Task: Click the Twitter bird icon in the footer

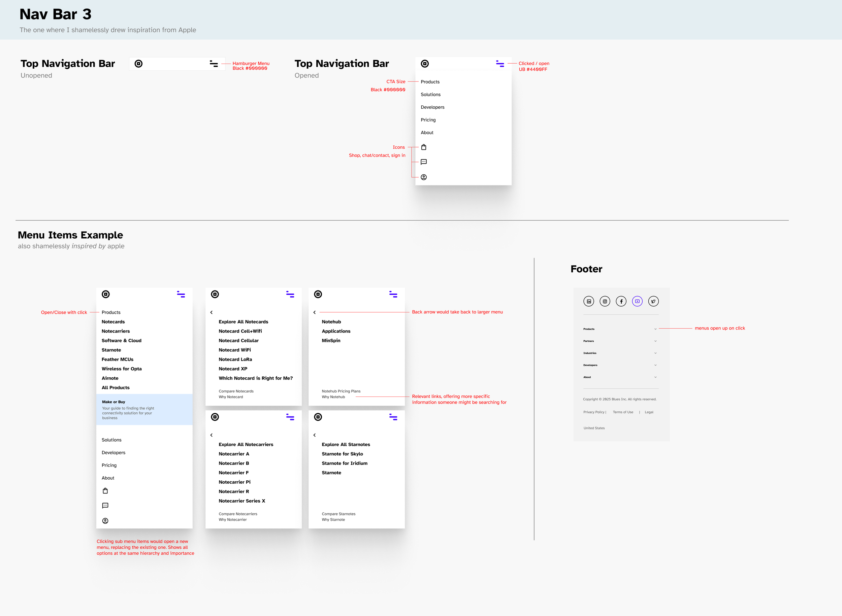Action: click(x=653, y=301)
